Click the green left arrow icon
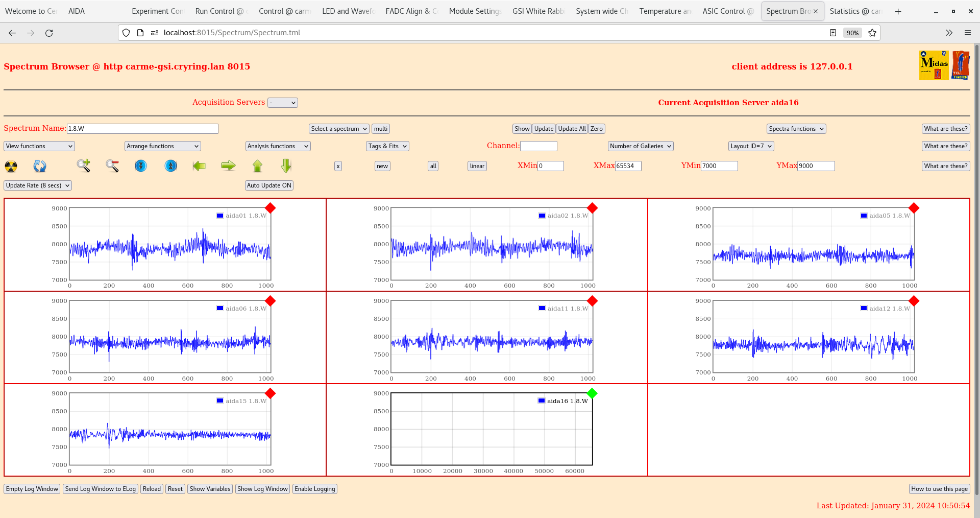Image resolution: width=980 pixels, height=518 pixels. pos(199,166)
